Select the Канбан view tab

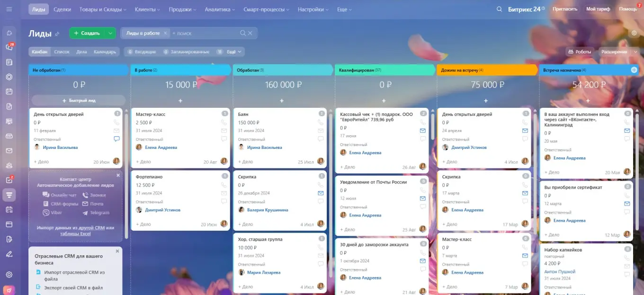point(39,52)
